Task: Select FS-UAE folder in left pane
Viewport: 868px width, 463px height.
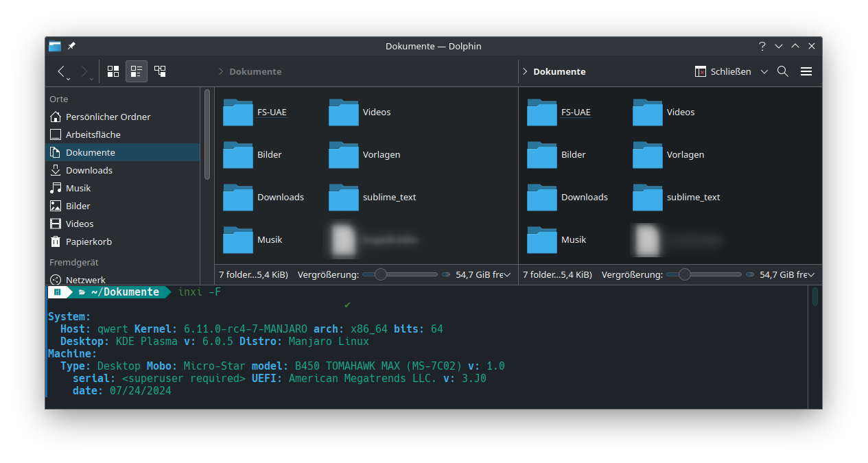Action: pyautogui.click(x=255, y=112)
